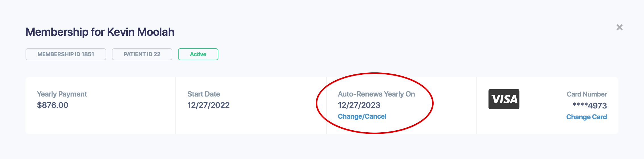Open the Change/Cancel auto-renewal link
The image size is (644, 159).
pyautogui.click(x=362, y=116)
